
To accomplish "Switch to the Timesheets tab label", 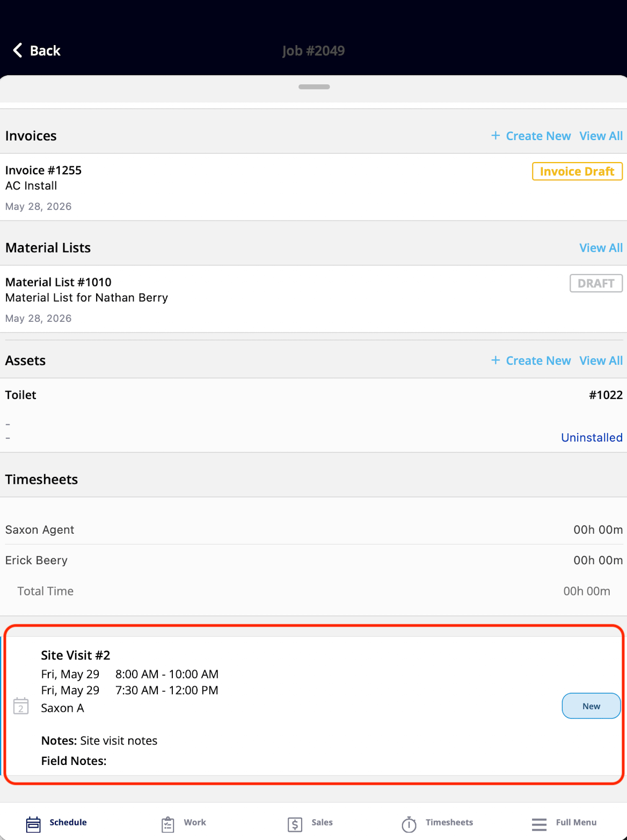I will click(x=449, y=822).
